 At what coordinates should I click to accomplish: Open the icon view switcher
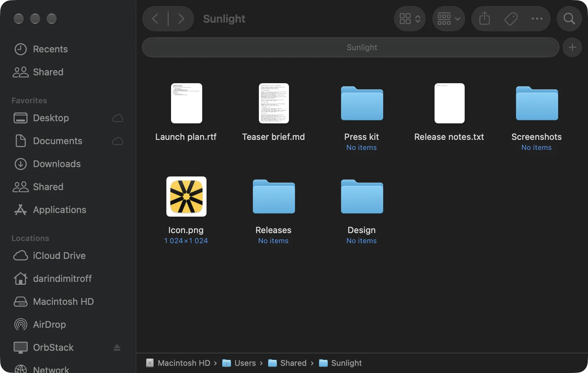click(410, 19)
